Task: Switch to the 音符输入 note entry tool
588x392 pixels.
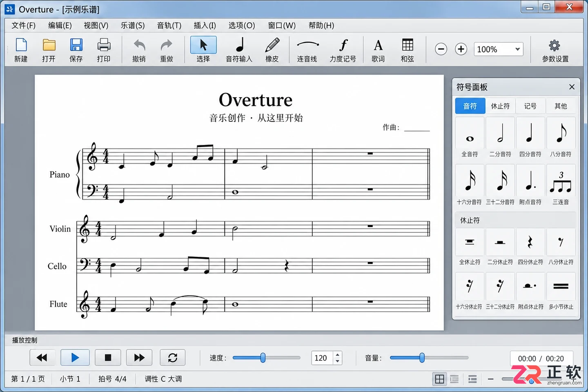Action: [239, 50]
